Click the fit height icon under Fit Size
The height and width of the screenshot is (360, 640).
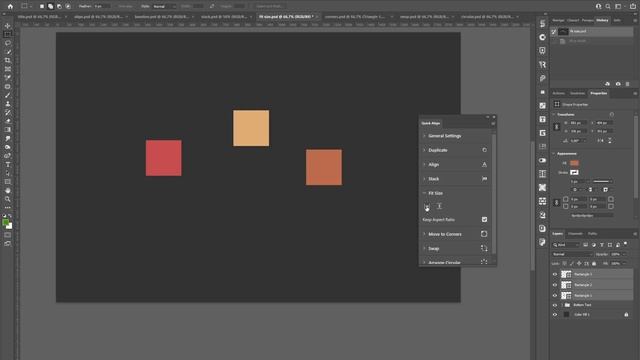point(439,207)
